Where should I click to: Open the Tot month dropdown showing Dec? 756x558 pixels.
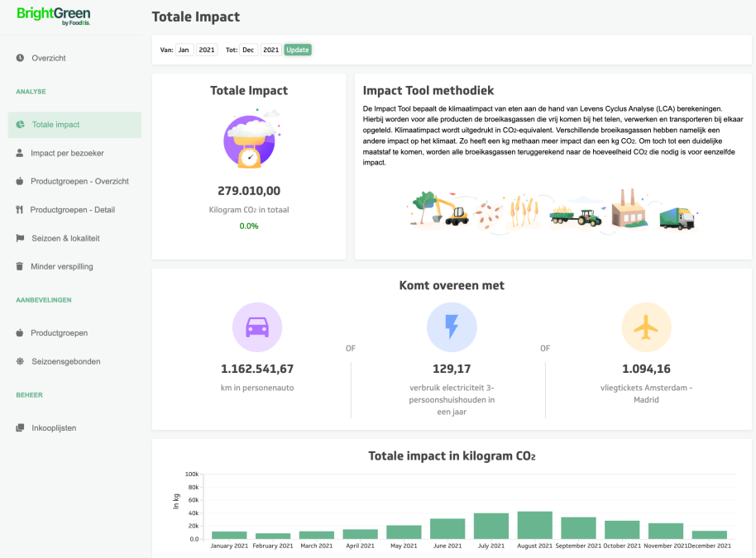pyautogui.click(x=248, y=50)
